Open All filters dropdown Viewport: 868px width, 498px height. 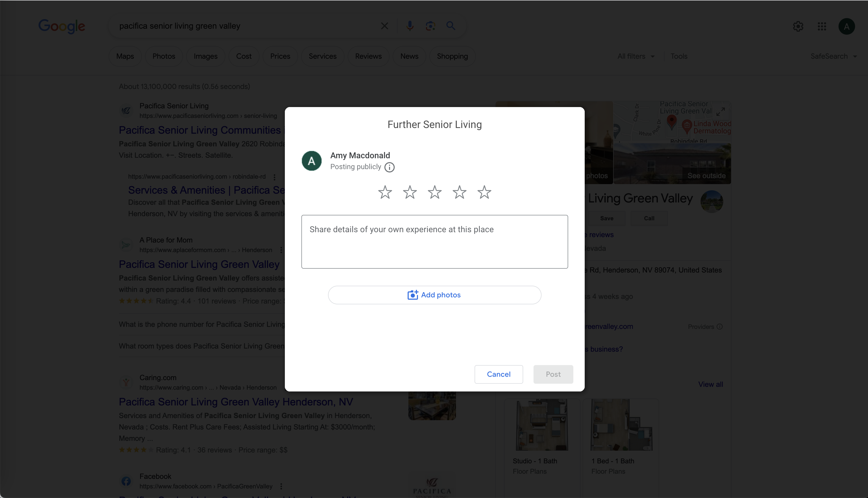pyautogui.click(x=636, y=56)
